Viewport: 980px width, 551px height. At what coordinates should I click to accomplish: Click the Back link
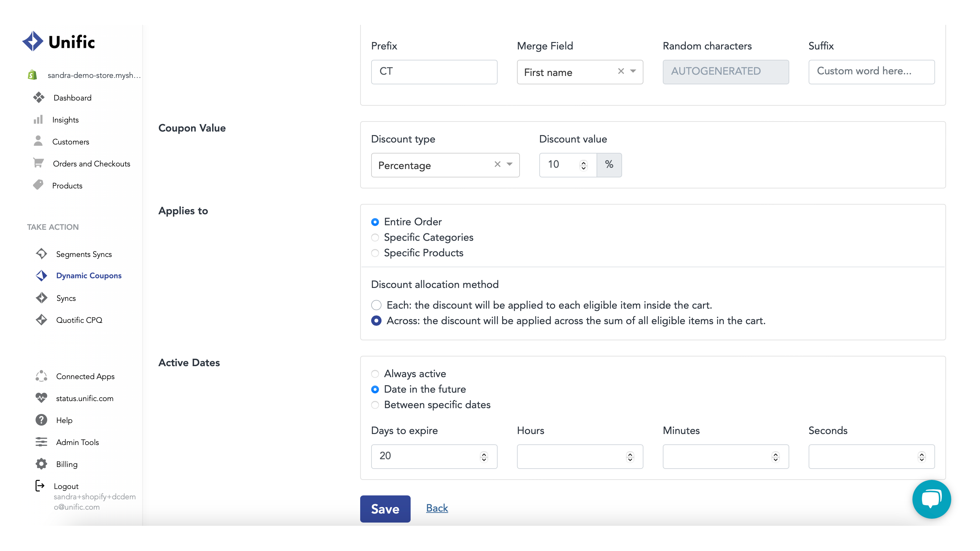(x=437, y=508)
